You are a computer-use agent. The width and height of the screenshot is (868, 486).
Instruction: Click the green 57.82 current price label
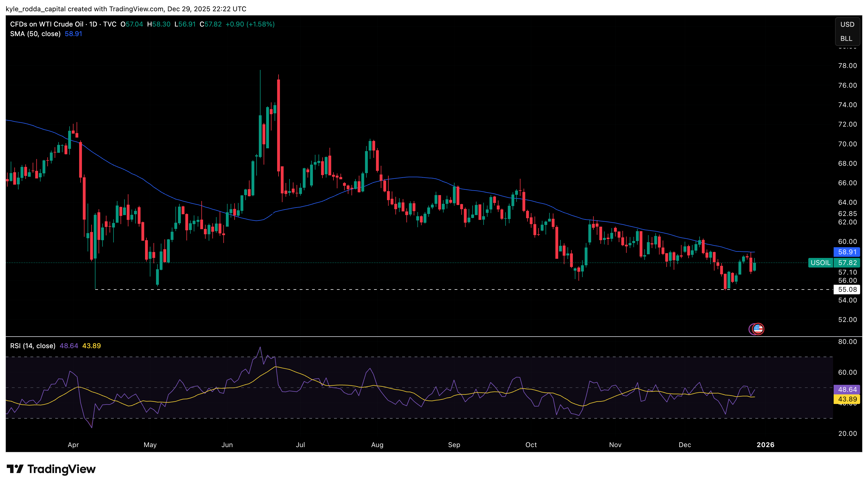pos(847,263)
